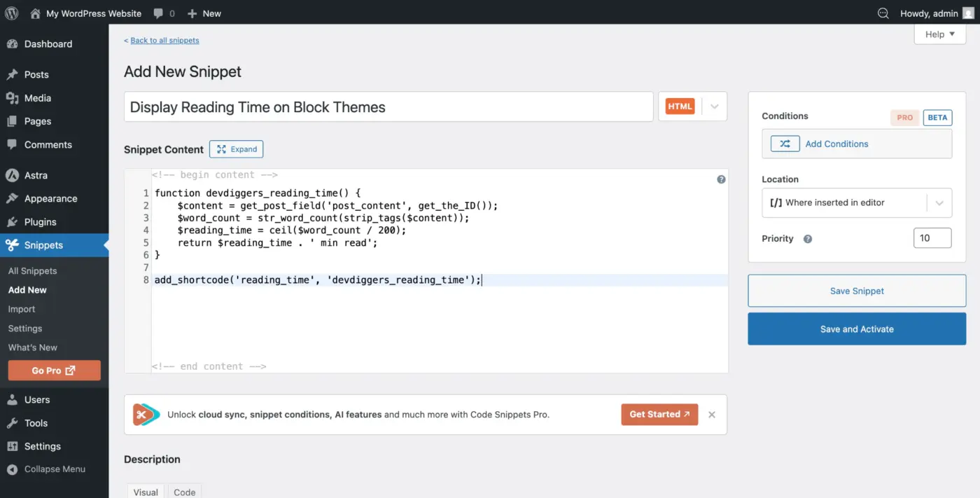Click the home icon for My WordPress Website
This screenshot has width=980, height=498.
[x=35, y=13]
